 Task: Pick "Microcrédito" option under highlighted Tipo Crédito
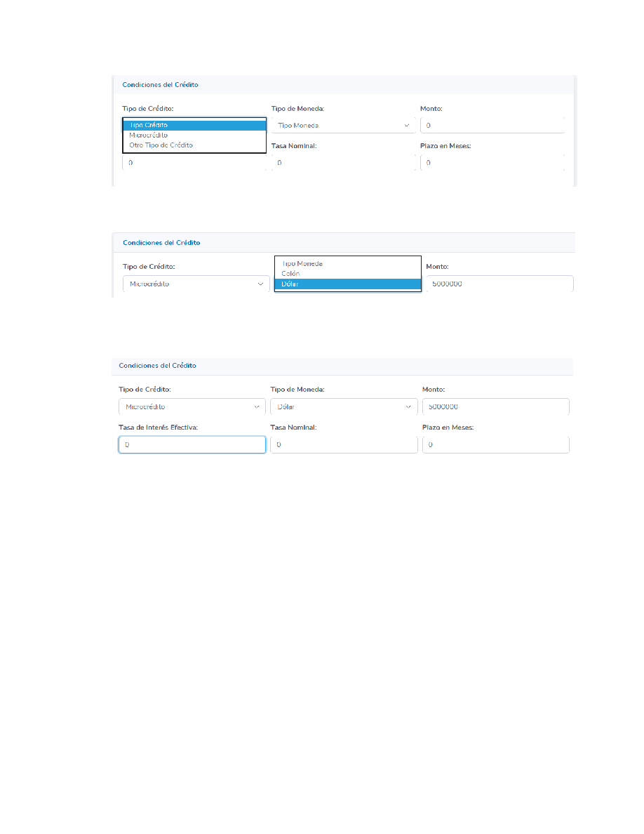coord(194,135)
